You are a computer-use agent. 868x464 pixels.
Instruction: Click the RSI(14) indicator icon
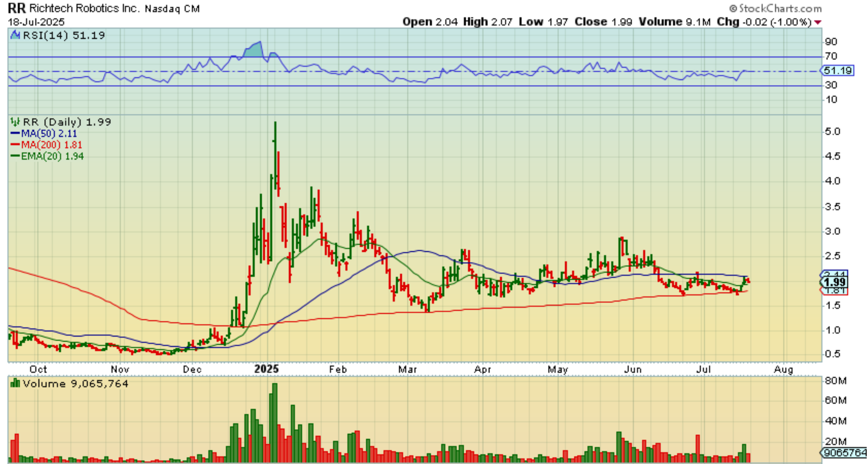[15, 35]
